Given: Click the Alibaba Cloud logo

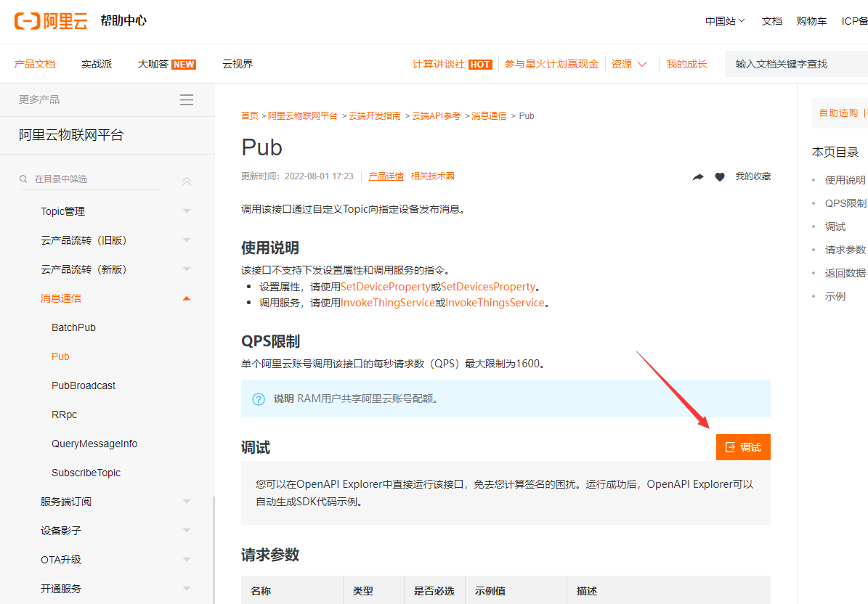Looking at the screenshot, I should 51,21.
